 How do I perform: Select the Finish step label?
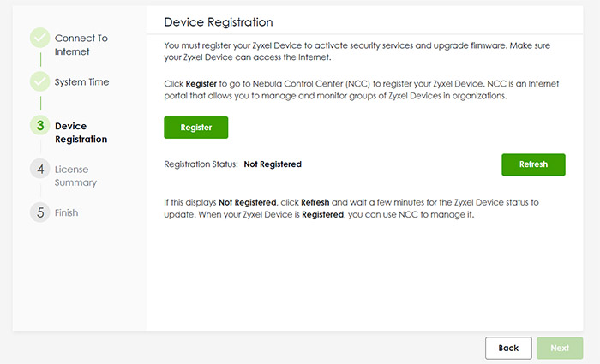(66, 212)
